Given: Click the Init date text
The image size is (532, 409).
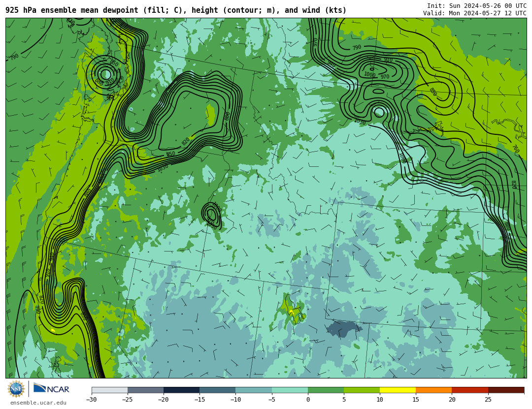Looking at the screenshot, I should 477,6.
